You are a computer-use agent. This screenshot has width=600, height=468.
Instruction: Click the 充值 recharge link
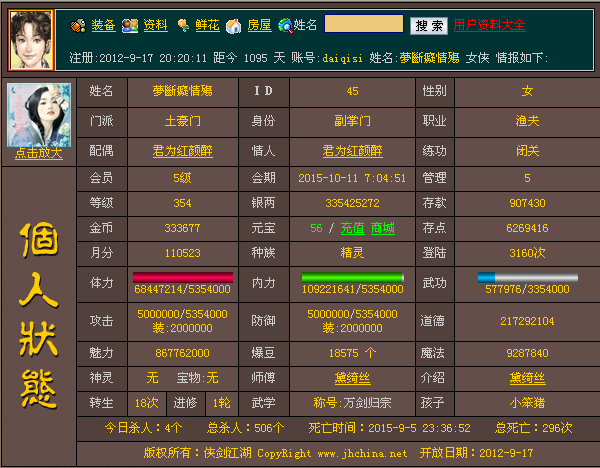(x=352, y=228)
